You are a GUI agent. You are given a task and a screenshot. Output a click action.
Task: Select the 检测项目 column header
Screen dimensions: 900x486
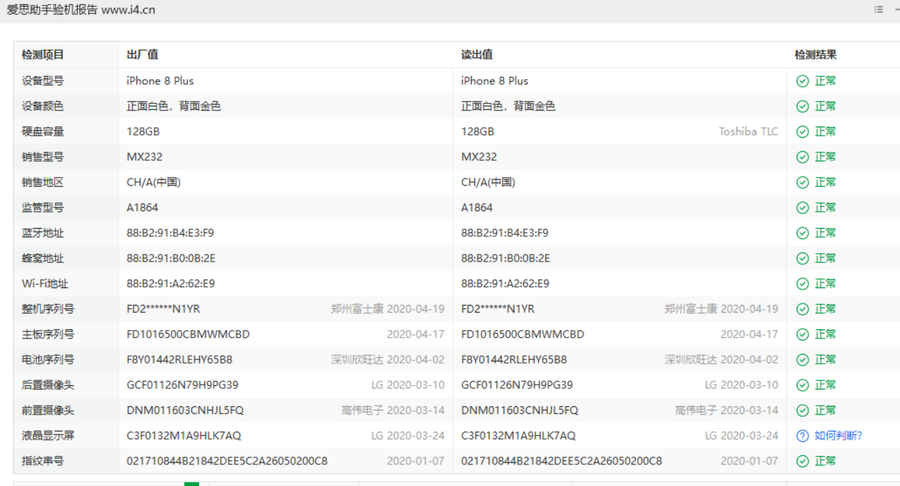(x=42, y=55)
